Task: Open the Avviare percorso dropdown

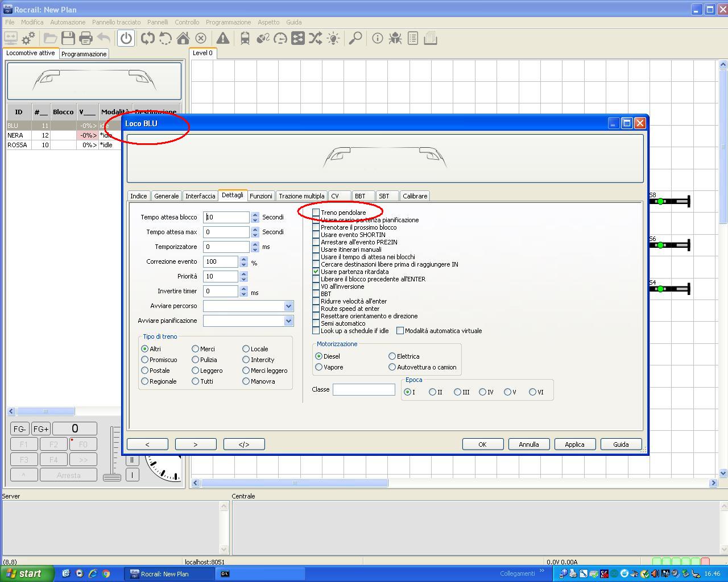Action: [x=288, y=306]
